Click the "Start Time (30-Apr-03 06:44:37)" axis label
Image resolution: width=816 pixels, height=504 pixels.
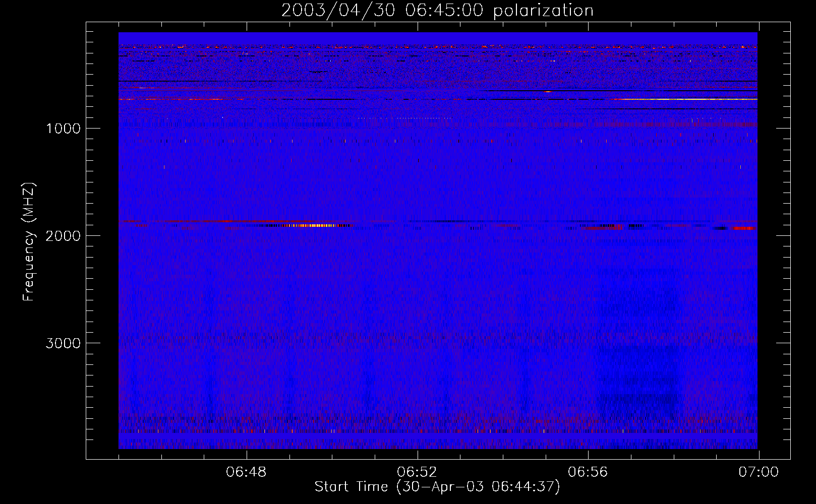(437, 487)
